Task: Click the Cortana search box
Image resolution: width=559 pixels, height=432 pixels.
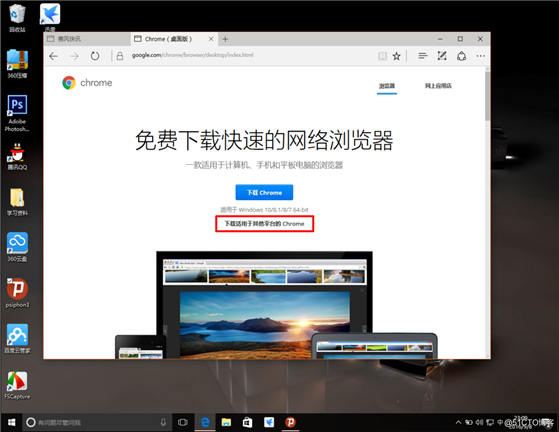Action: click(97, 423)
